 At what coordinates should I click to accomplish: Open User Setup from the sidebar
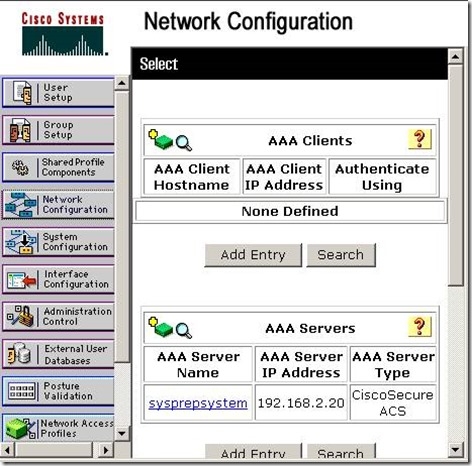click(x=58, y=92)
